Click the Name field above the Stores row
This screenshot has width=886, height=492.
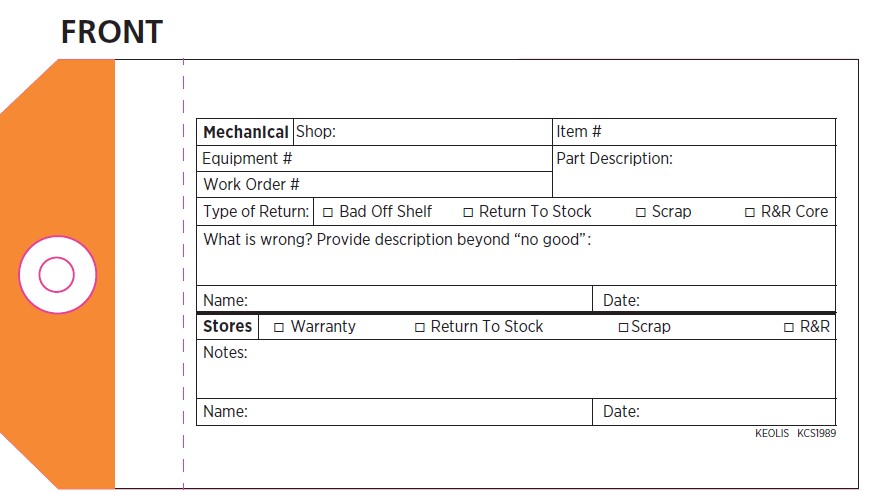pos(418,300)
